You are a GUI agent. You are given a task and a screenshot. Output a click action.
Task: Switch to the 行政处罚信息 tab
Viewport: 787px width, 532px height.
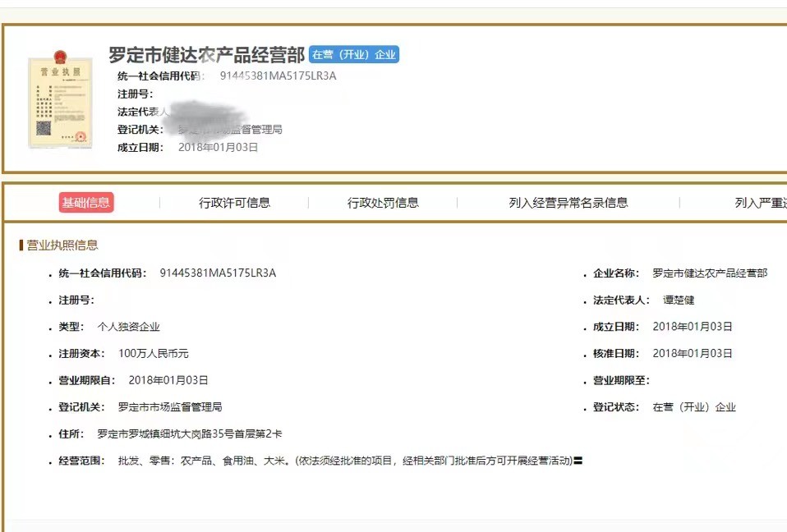coord(383,203)
